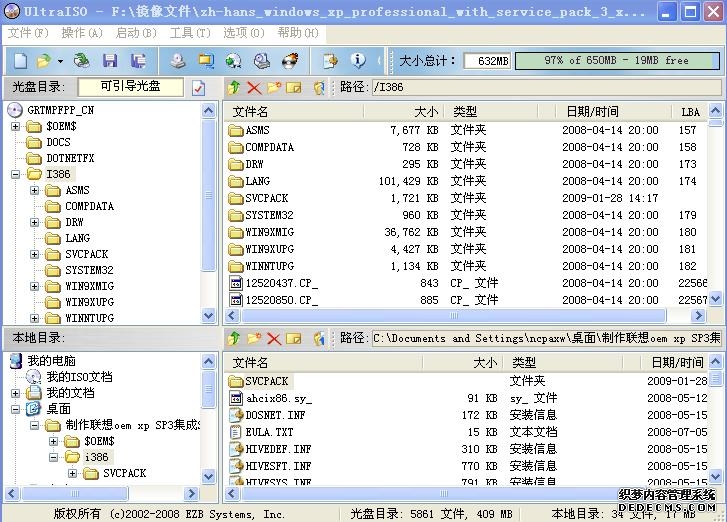This screenshot has width=727, height=522.
Task: Open the 帮助(H) menu
Action: [298, 33]
